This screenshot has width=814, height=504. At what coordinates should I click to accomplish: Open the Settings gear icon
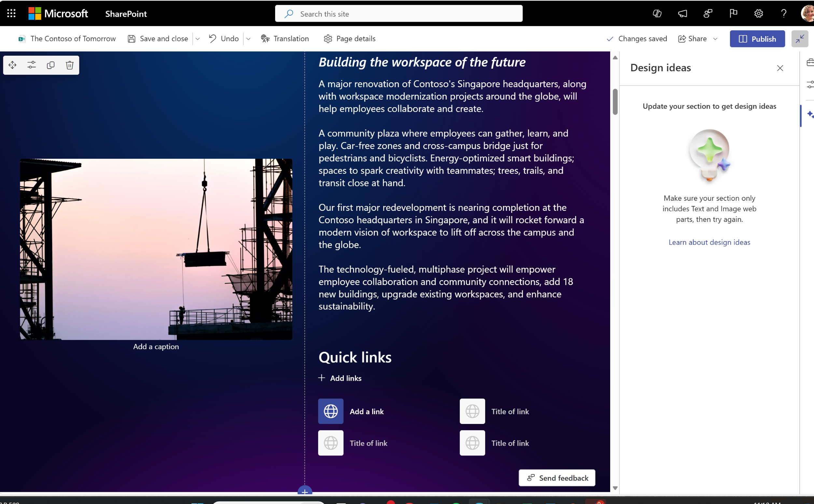(x=758, y=13)
